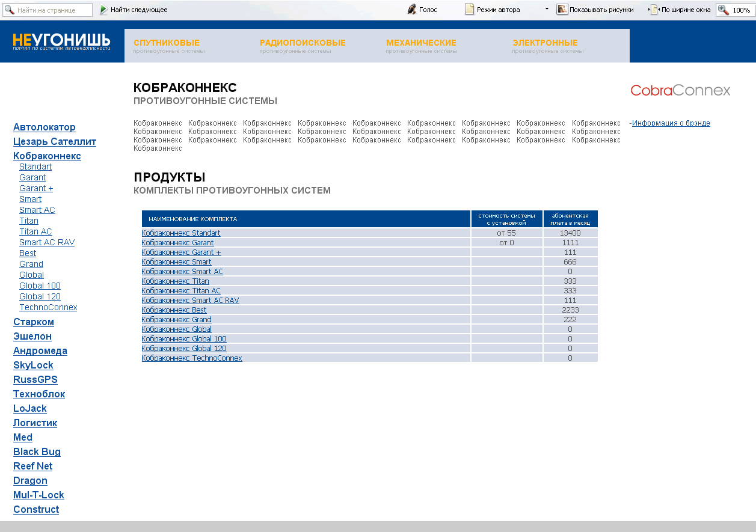Click the 2233 fee value for Best
The height and width of the screenshot is (532, 756).
(570, 310)
